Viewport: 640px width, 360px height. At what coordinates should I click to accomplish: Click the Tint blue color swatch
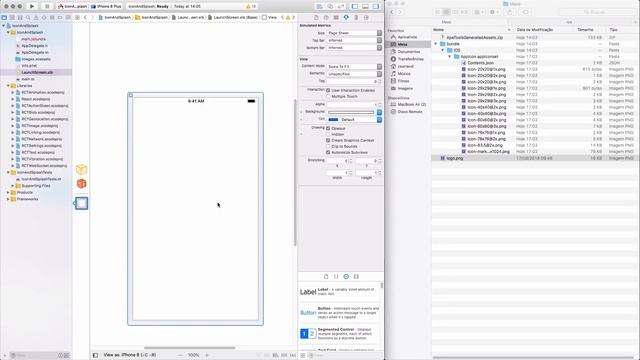[x=333, y=120]
